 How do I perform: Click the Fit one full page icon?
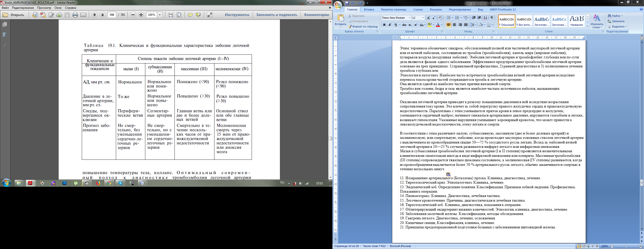point(179,15)
